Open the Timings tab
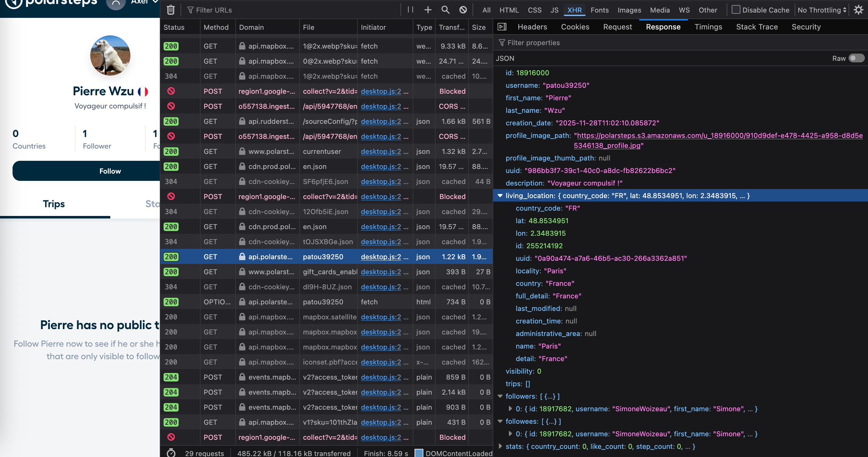868x457 pixels. [x=708, y=27]
